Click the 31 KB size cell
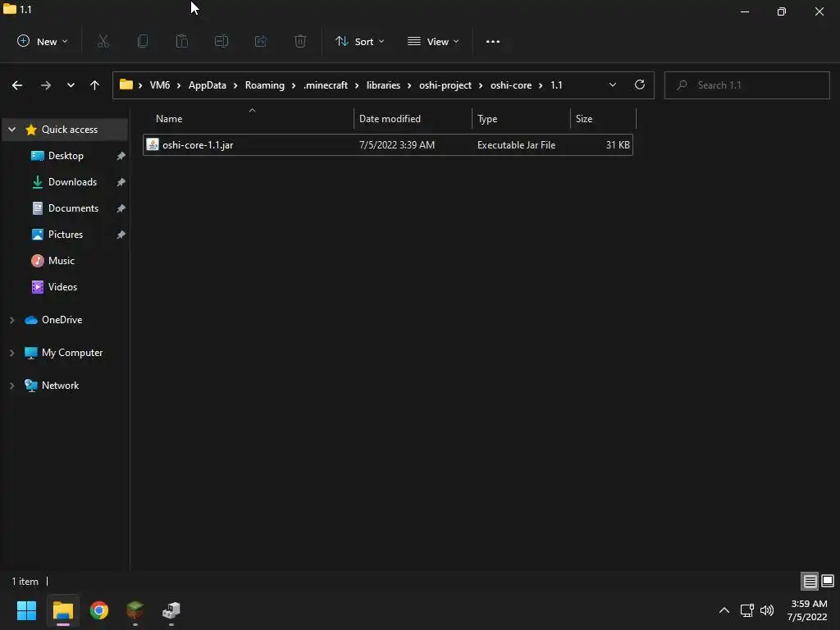 click(x=618, y=145)
